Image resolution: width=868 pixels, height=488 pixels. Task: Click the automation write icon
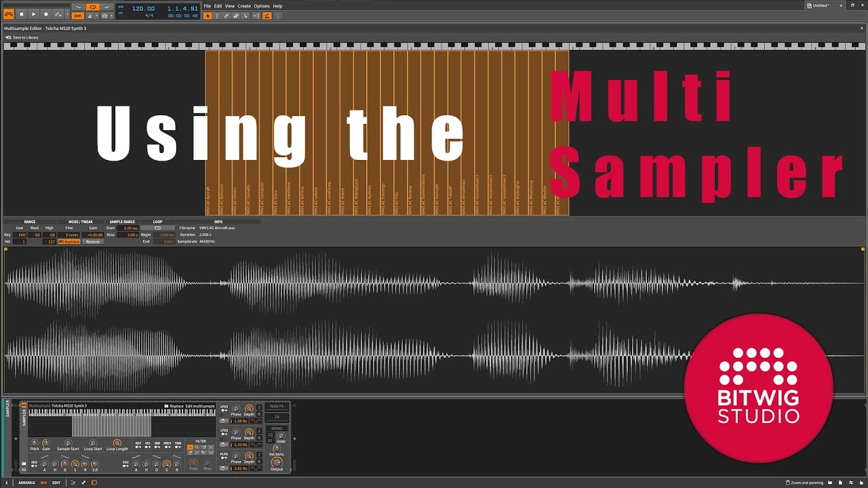point(58,14)
